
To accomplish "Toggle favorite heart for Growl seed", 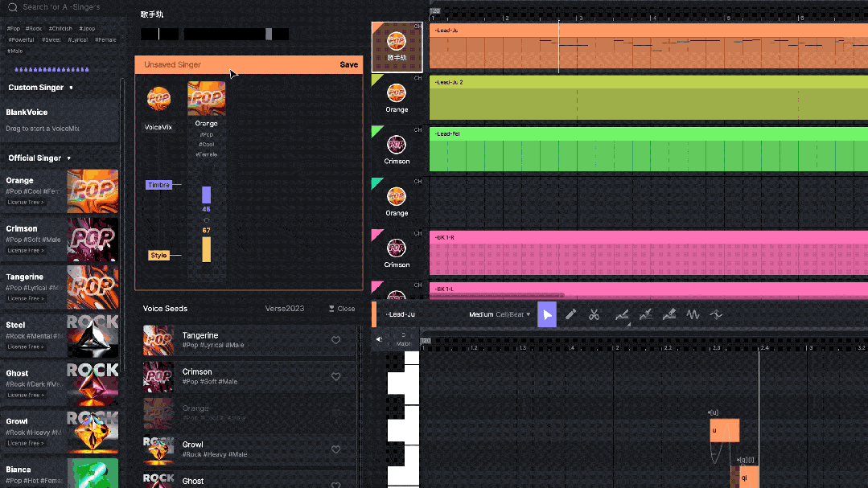I will [x=336, y=449].
